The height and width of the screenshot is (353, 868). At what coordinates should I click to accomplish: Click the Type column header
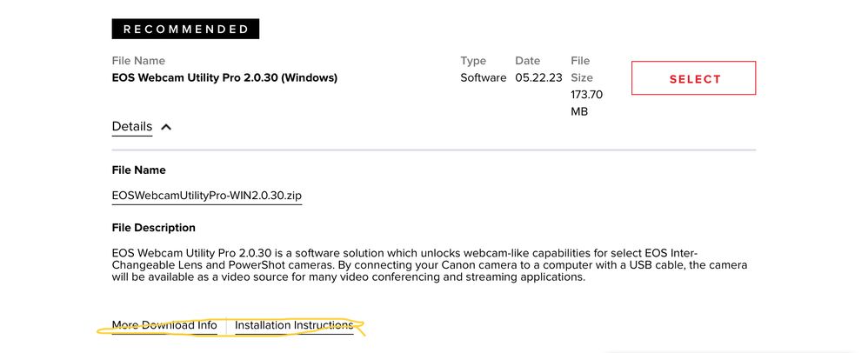pyautogui.click(x=473, y=61)
